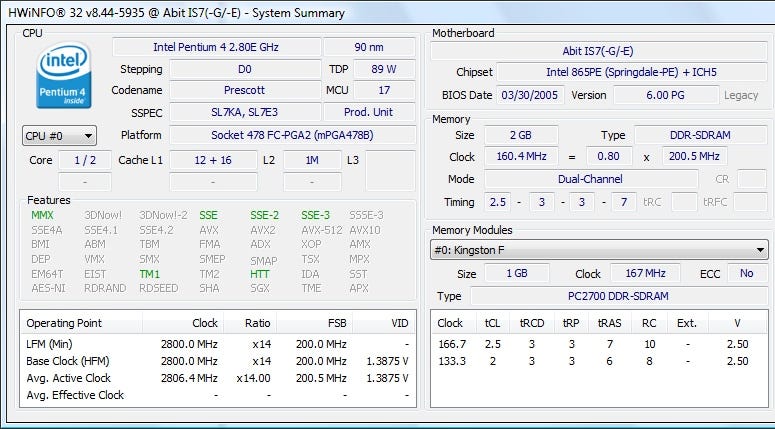Screen dimensions: 775x429
Task: Click the module Clock value '167 MHz'
Action: pyautogui.click(x=645, y=273)
